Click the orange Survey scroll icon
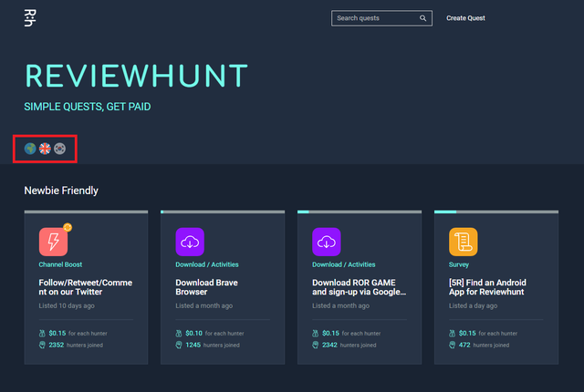The width and height of the screenshot is (584, 392). coord(464,242)
